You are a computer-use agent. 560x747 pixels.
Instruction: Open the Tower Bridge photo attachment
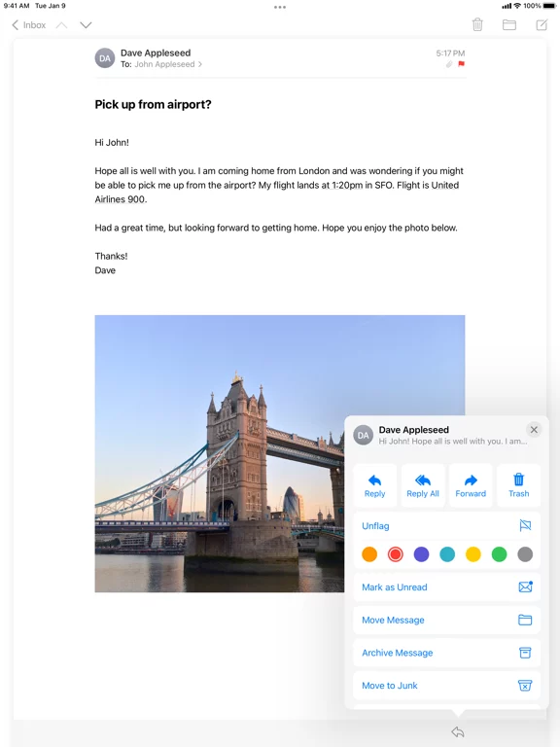pyautogui.click(x=219, y=453)
